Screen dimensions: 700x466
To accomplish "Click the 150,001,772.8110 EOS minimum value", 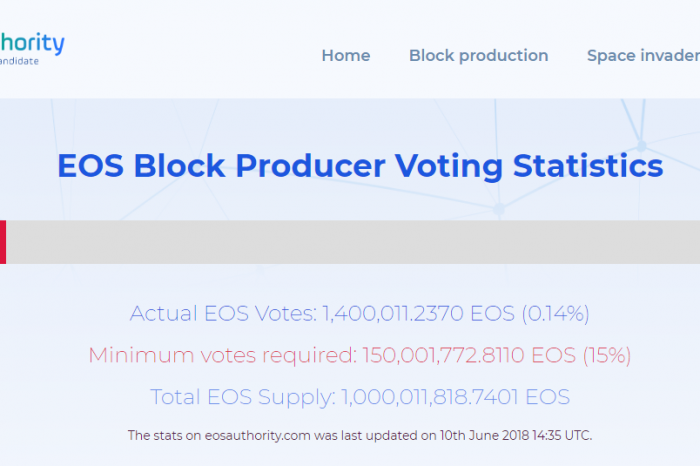I will point(469,355).
